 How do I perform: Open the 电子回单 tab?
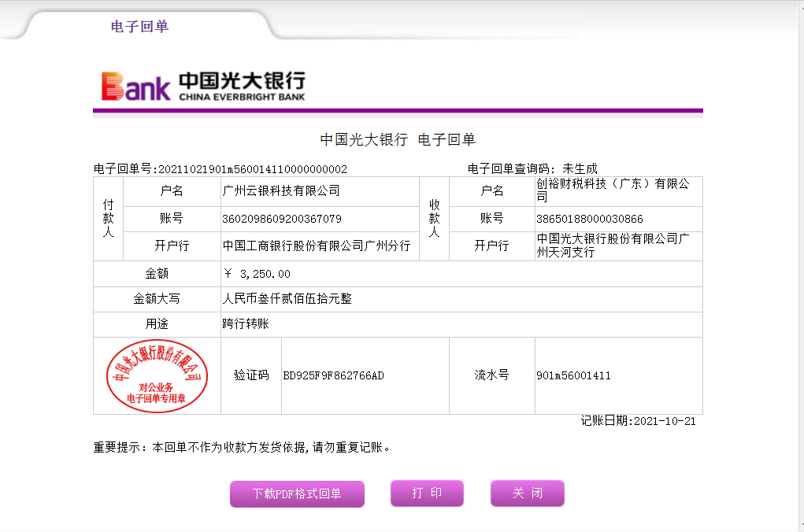140,26
